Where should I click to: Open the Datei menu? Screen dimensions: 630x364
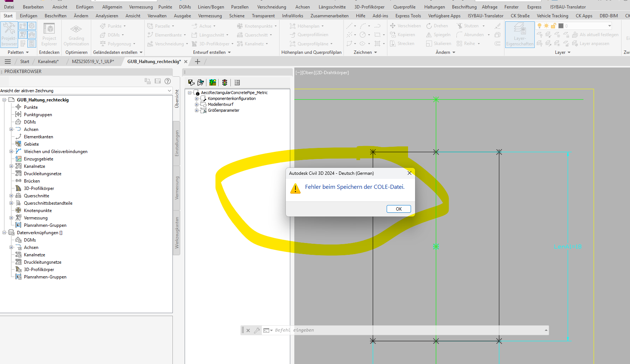pyautogui.click(x=9, y=7)
